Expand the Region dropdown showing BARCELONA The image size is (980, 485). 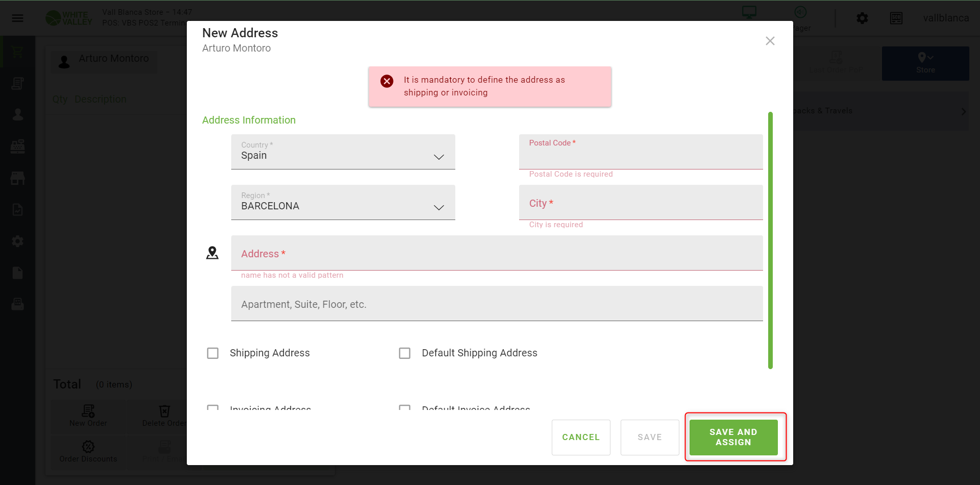[342, 202]
